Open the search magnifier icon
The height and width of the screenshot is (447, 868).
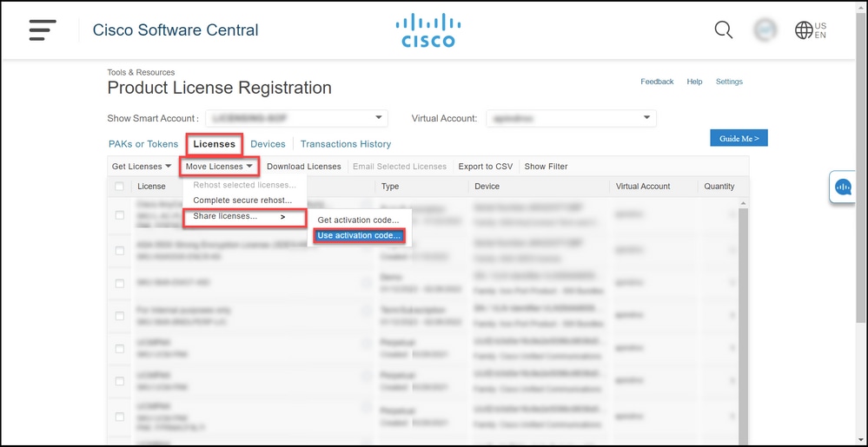(x=723, y=30)
